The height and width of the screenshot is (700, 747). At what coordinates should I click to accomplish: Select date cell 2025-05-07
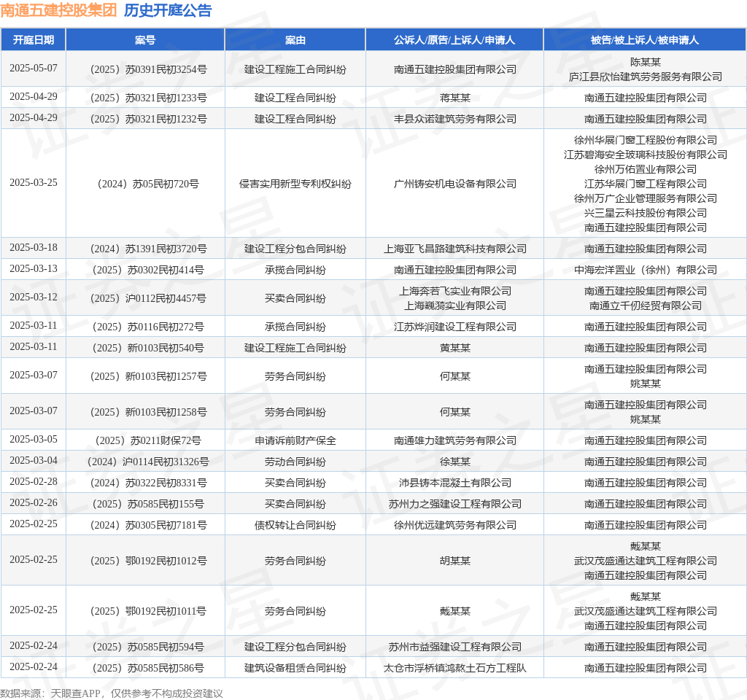34,68
